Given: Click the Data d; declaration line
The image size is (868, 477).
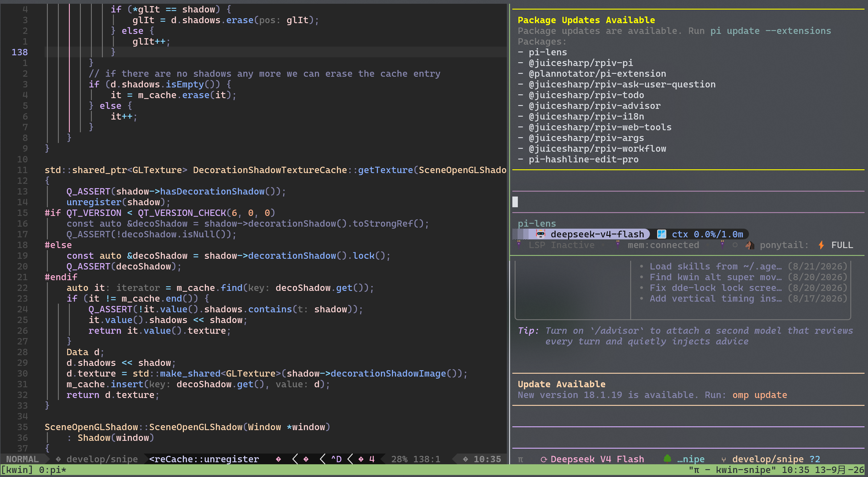Looking at the screenshot, I should coord(85,352).
